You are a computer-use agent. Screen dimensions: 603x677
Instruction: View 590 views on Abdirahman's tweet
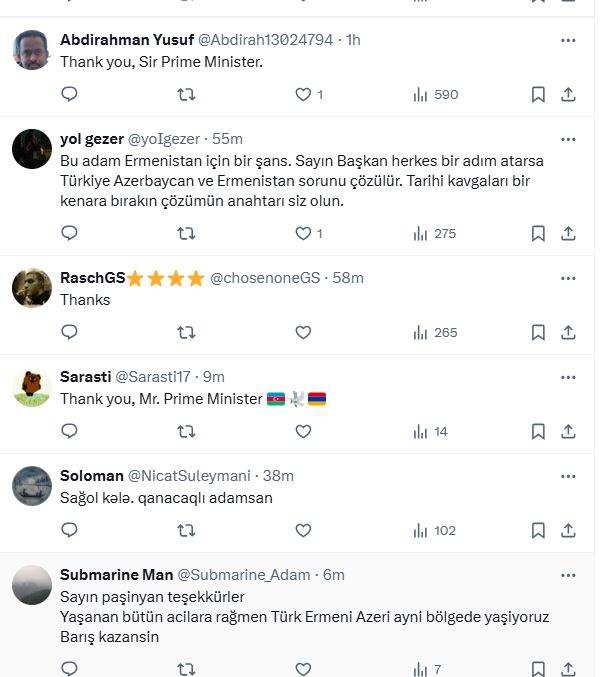pos(435,94)
